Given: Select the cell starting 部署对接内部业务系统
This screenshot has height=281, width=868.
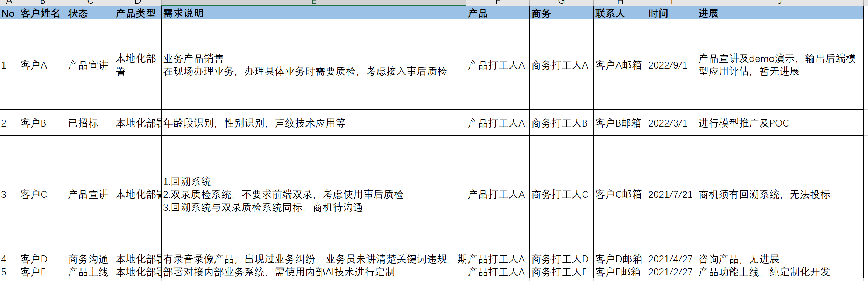Looking at the screenshot, I should (314, 272).
